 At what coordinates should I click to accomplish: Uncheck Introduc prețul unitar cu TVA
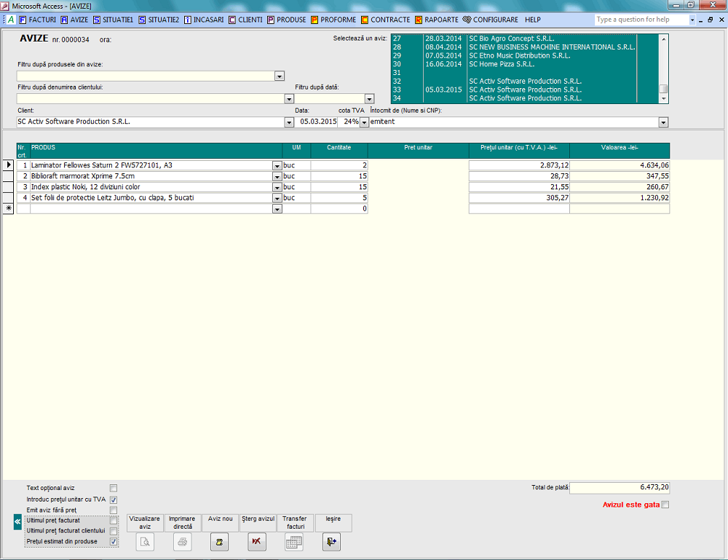pyautogui.click(x=114, y=500)
